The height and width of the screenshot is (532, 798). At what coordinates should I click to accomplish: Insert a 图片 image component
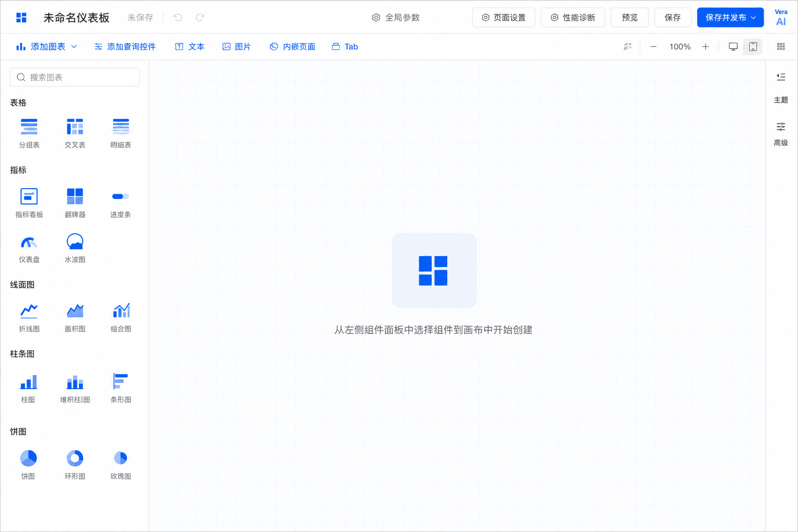point(236,47)
